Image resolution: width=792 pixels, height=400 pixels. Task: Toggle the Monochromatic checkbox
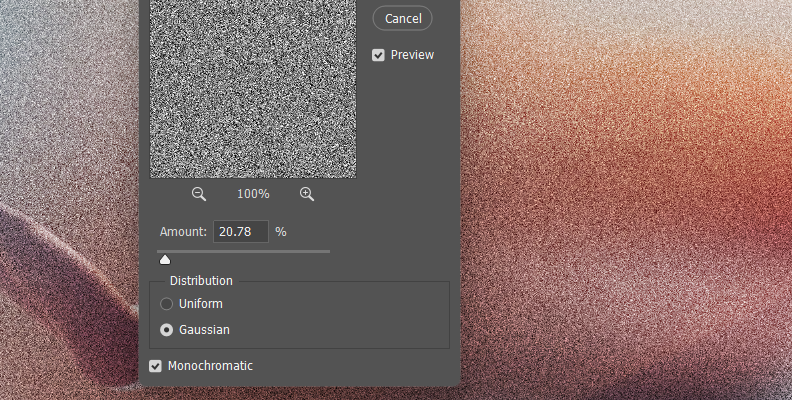155,366
